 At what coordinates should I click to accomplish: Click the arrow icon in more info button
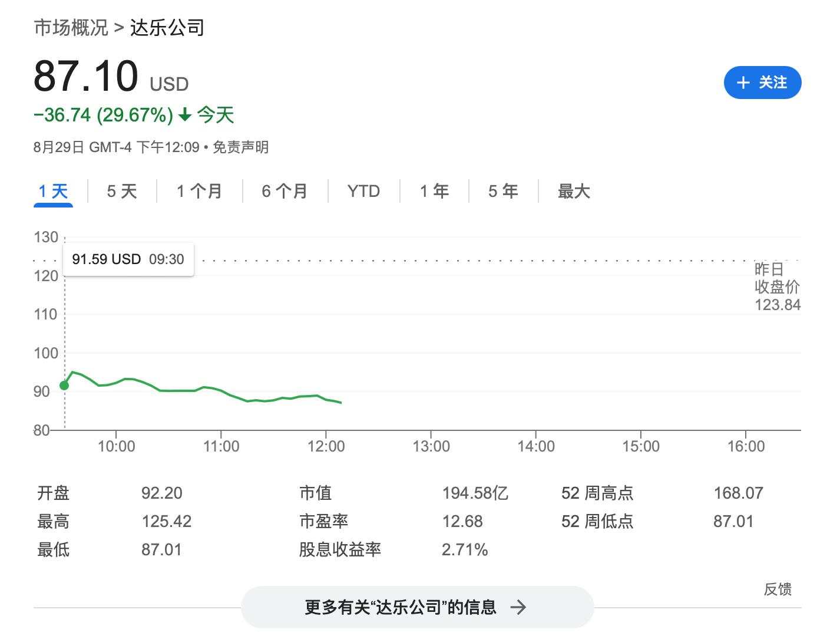[518, 607]
